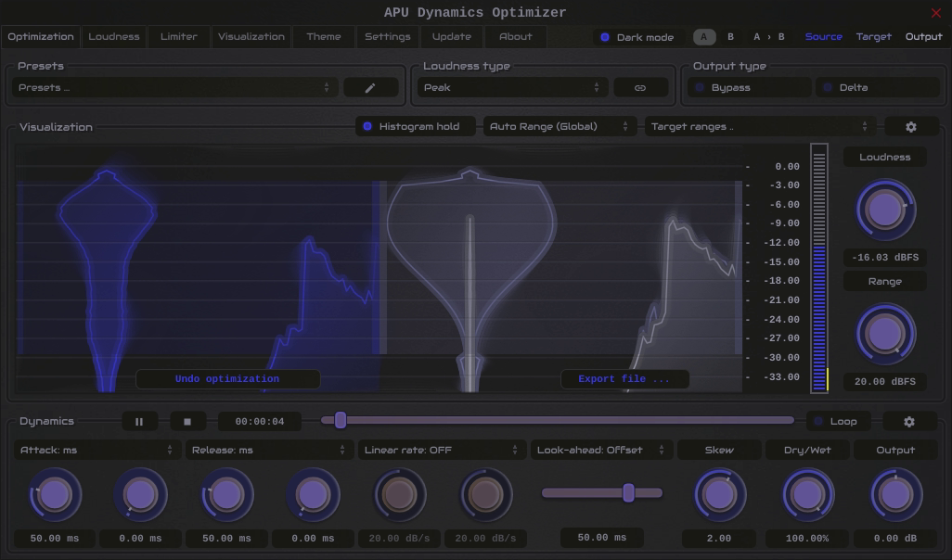Click the playback time 00:00:04 display
This screenshot has width=952, height=560.
coord(259,422)
